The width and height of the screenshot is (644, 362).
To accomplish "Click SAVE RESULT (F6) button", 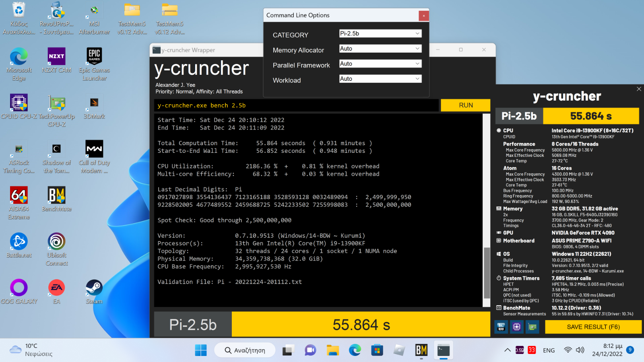I will tap(593, 327).
